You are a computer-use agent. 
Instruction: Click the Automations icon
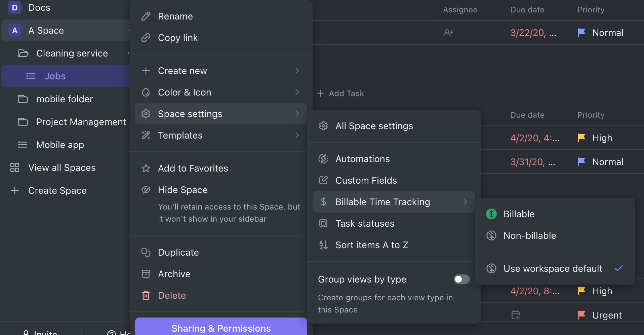[323, 159]
